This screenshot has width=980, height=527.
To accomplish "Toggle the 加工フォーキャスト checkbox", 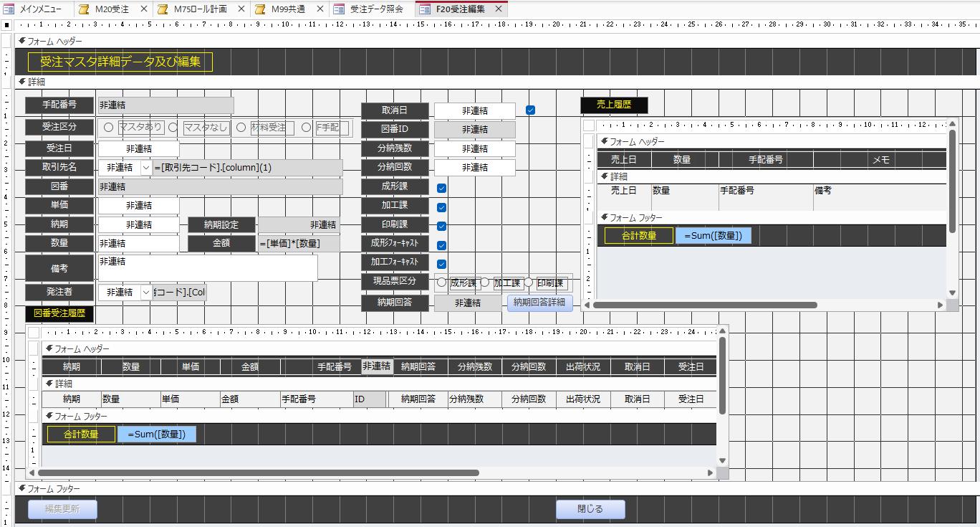I will [441, 264].
